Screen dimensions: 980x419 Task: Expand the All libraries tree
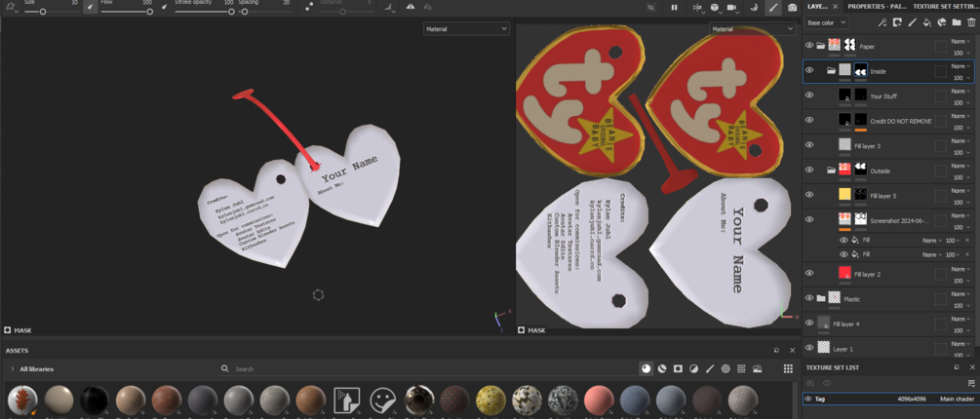click(x=13, y=369)
